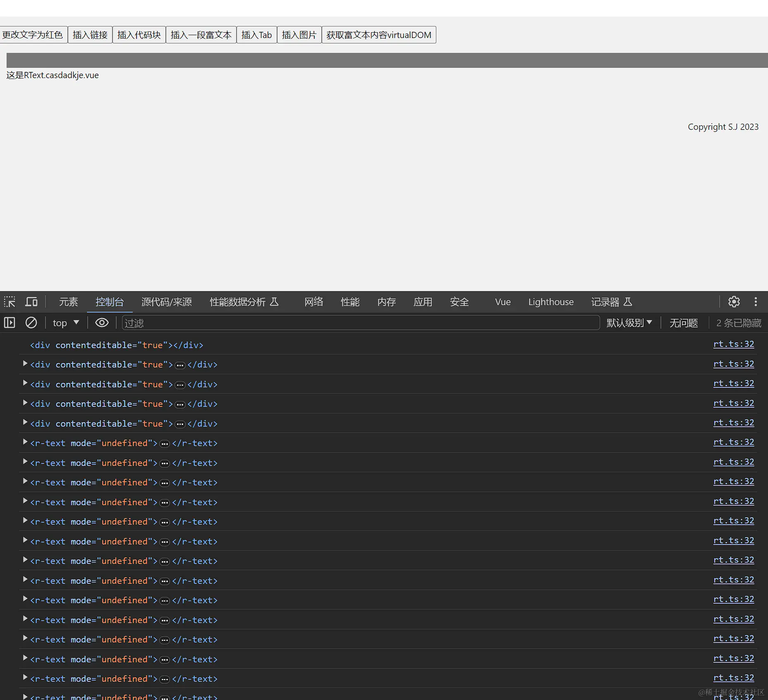Expand the second r-text mode log entry
Viewport: 768px width, 700px height.
click(x=25, y=462)
